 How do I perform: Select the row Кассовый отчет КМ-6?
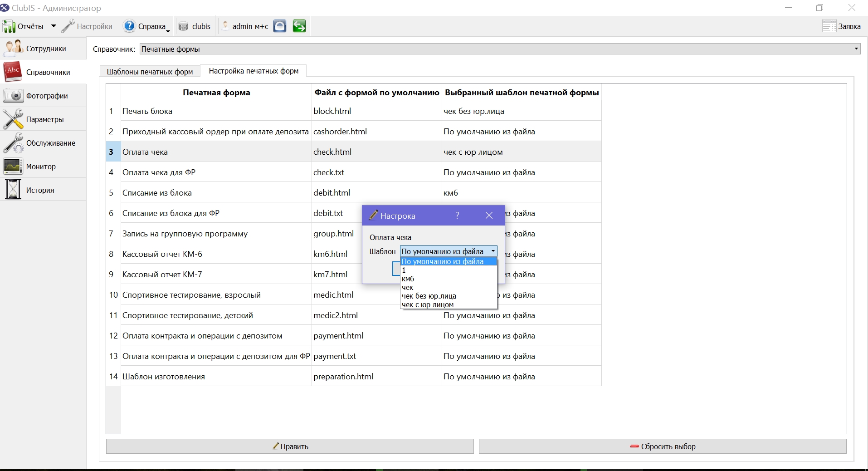tap(354, 254)
